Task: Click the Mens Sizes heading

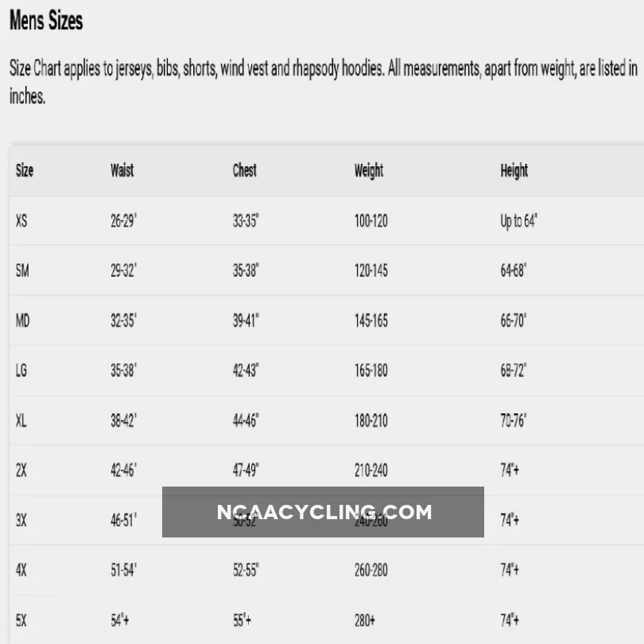Action: click(x=46, y=21)
